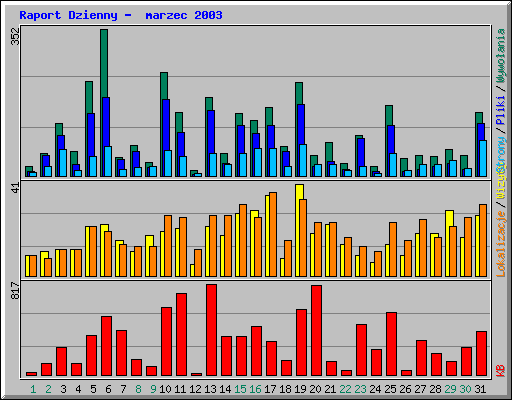Click the Lokalizacje legend label

point(501,244)
